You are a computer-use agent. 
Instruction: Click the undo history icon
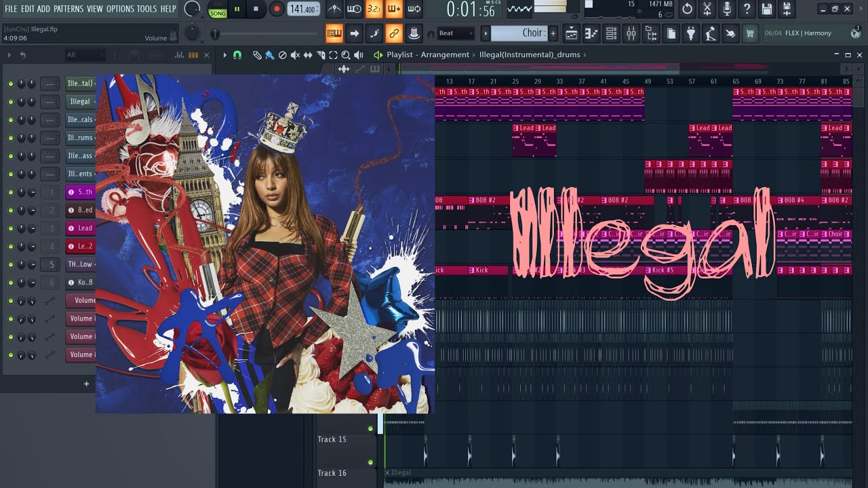point(687,9)
